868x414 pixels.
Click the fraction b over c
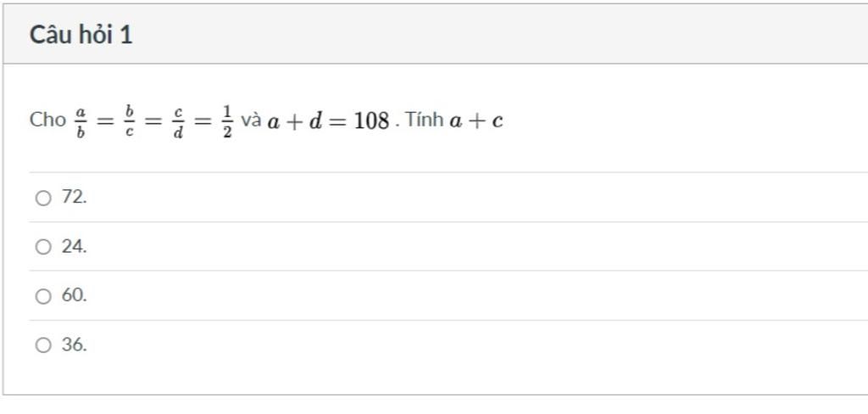129,121
